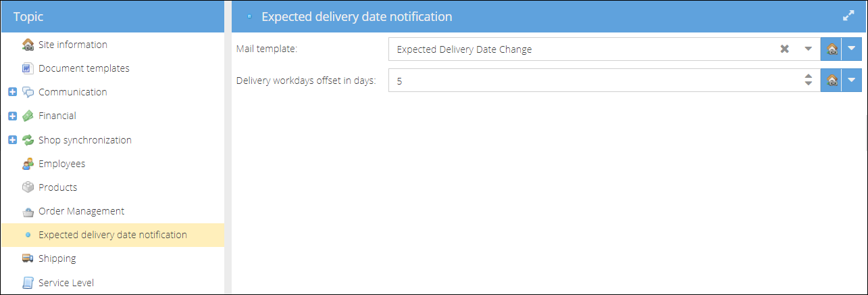Screen dimensions: 868x295
Task: Click the Shipping truck icon
Action: coord(28,258)
